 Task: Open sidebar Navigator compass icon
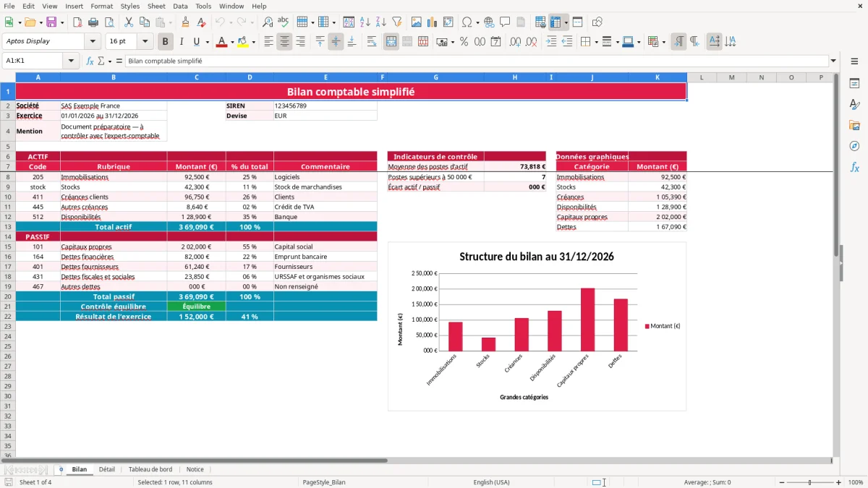pos(854,147)
